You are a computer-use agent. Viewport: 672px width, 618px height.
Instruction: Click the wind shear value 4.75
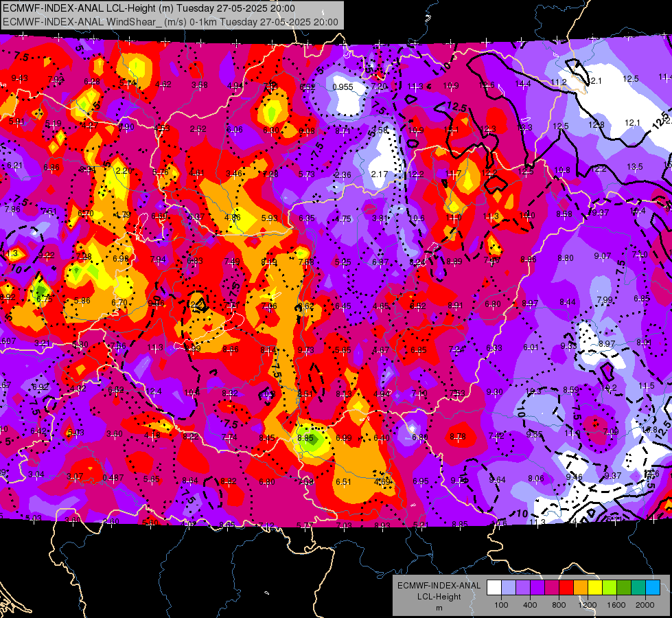343,219
